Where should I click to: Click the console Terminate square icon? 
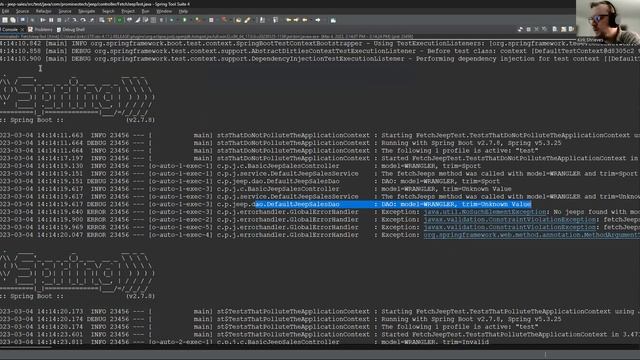pyautogui.click(x=529, y=29)
